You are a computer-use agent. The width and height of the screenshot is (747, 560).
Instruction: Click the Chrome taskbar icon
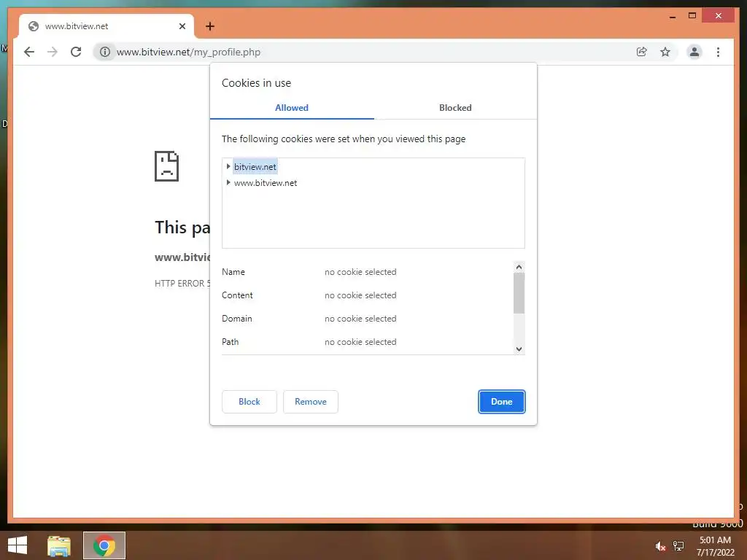pyautogui.click(x=104, y=545)
